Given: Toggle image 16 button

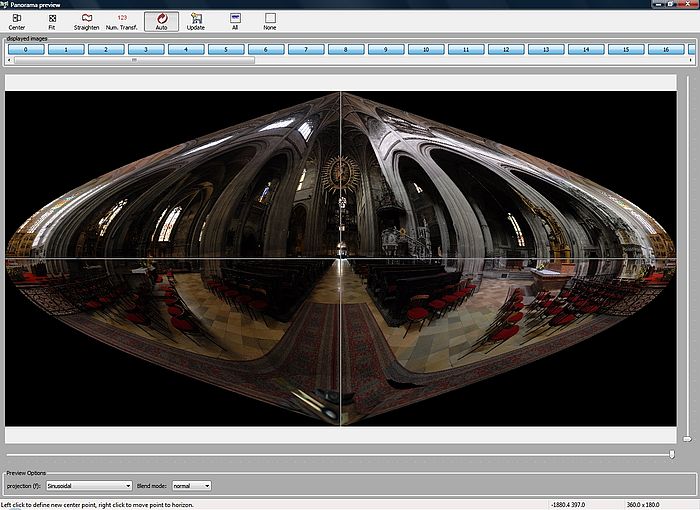Looking at the screenshot, I should click(666, 49).
